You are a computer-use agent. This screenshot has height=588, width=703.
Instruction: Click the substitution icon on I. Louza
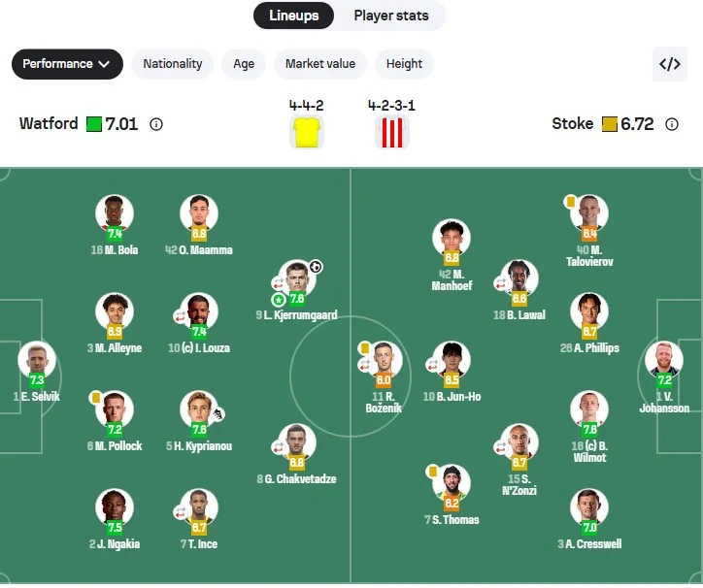point(180,315)
